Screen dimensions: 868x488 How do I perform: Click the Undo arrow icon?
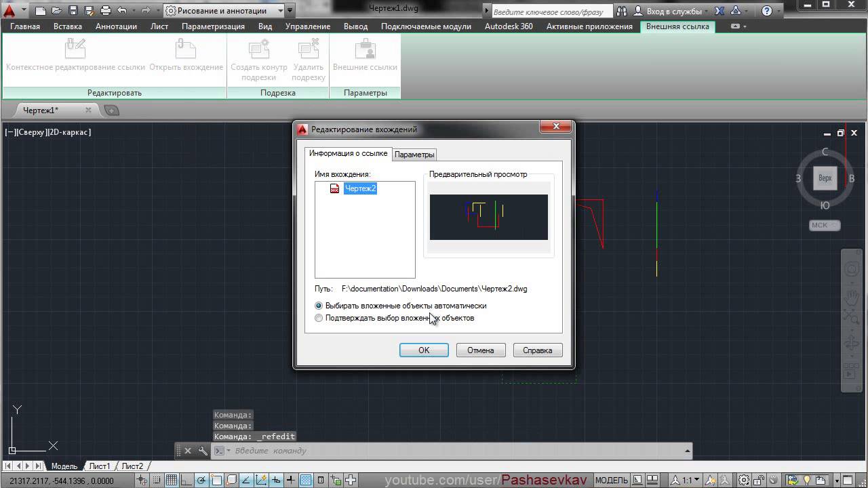[x=121, y=11]
